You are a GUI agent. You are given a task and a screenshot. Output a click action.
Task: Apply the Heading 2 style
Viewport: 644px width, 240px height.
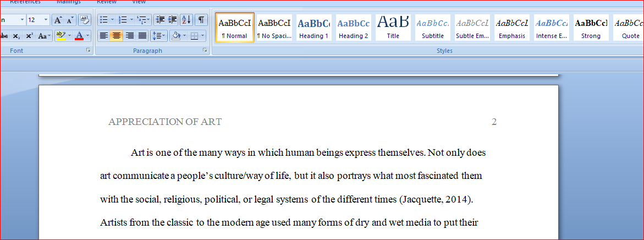click(353, 27)
